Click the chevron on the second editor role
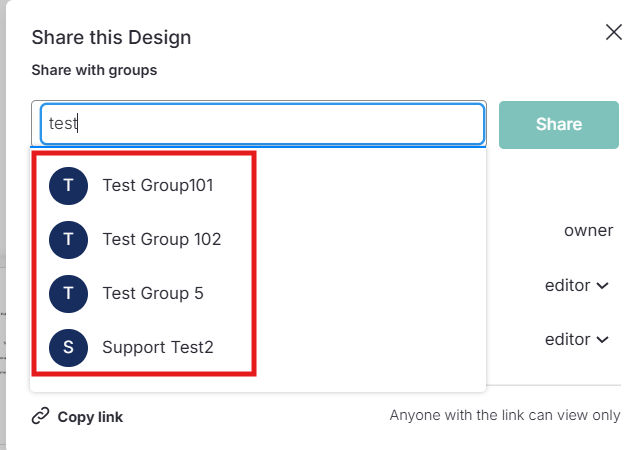Viewport: 636px width, 450px height. tap(603, 340)
